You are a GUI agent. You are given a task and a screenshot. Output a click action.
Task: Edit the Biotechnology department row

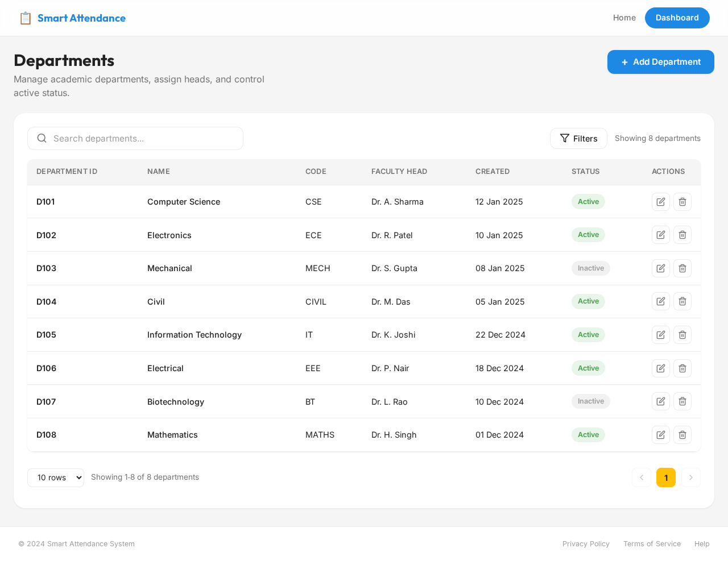pyautogui.click(x=661, y=401)
